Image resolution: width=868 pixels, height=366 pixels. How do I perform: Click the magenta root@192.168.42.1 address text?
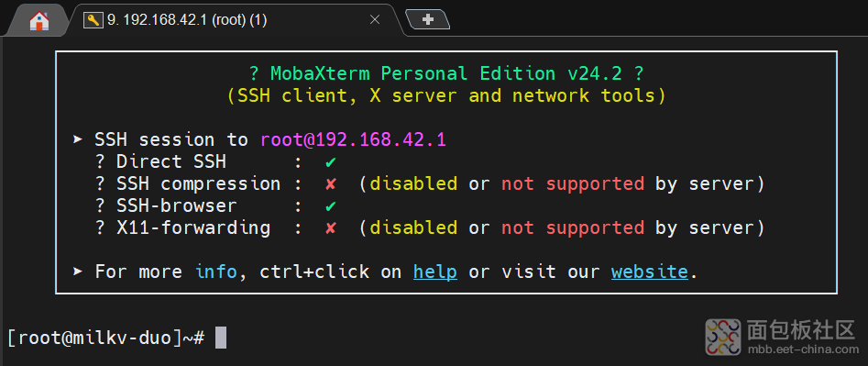click(x=353, y=139)
